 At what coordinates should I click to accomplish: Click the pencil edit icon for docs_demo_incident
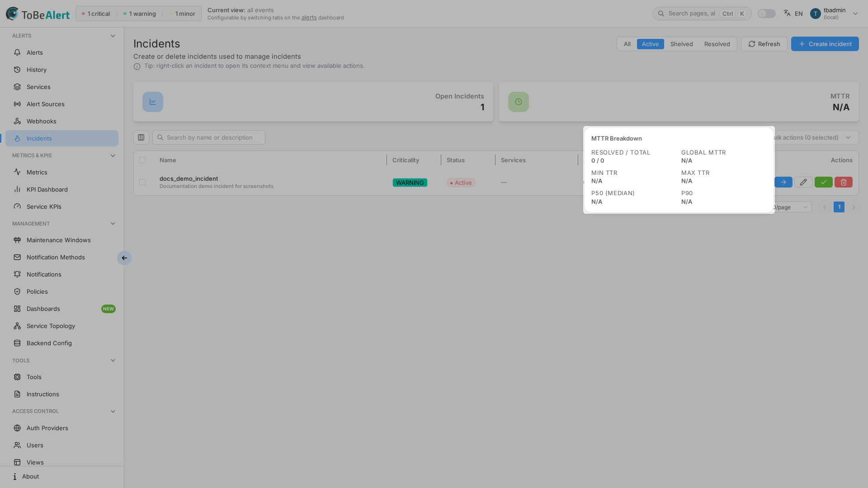point(803,182)
